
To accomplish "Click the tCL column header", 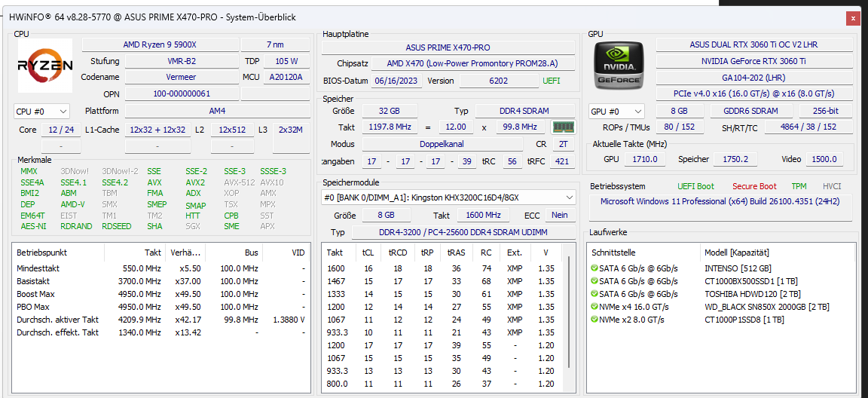I will tap(368, 253).
